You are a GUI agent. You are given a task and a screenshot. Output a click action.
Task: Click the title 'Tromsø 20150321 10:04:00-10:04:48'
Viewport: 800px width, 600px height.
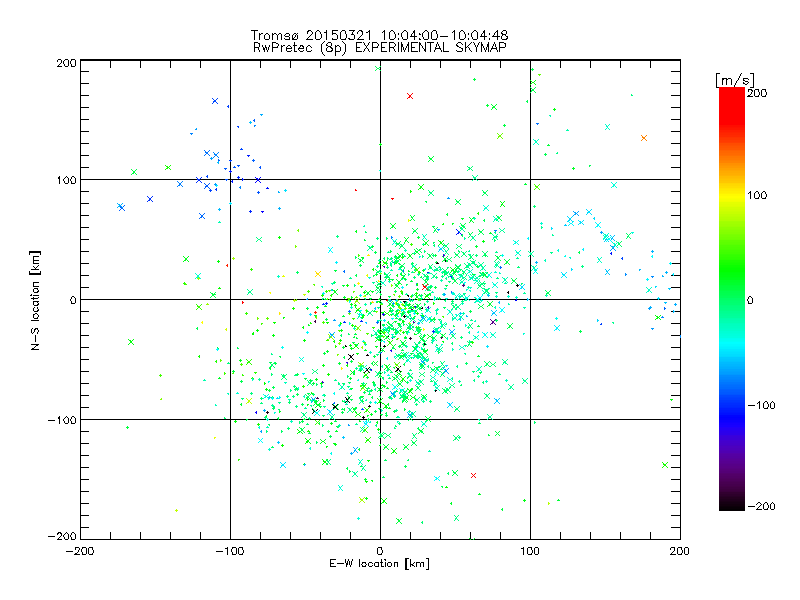pos(379,35)
